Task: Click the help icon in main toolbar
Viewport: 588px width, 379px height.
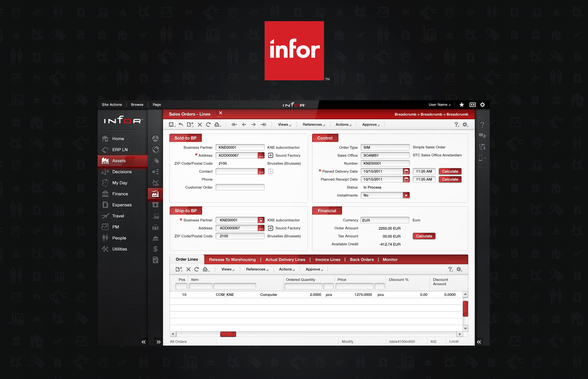Action: click(457, 124)
